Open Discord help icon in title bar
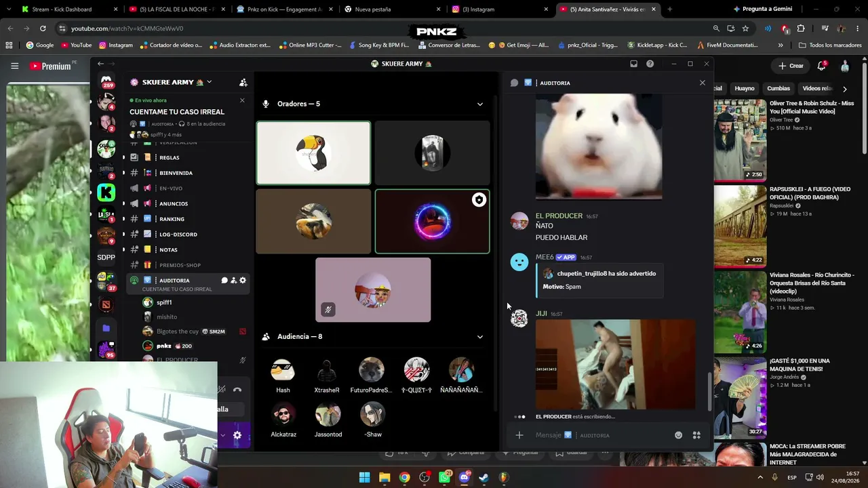This screenshot has height=488, width=868. click(x=650, y=64)
